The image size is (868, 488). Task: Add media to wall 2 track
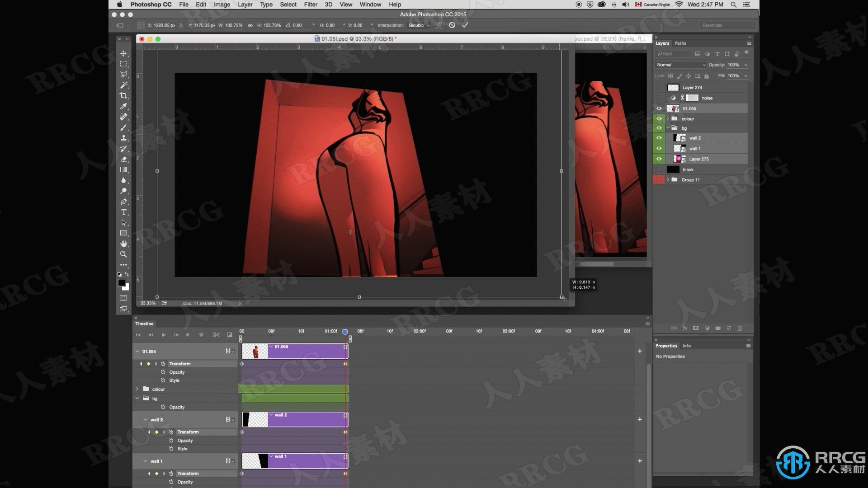point(640,419)
